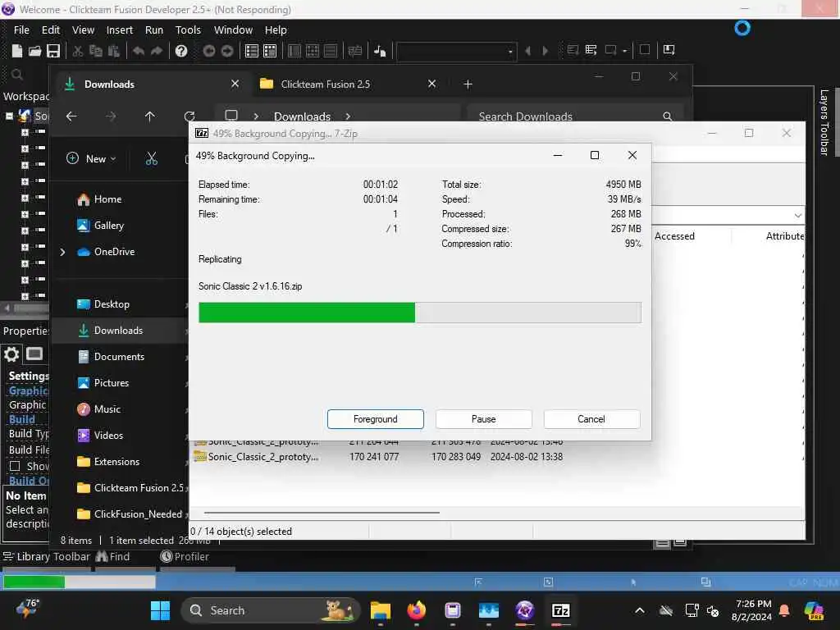This screenshot has height=630, width=840.
Task: Click the green 7-Zip copy progress bar
Action: (x=419, y=313)
